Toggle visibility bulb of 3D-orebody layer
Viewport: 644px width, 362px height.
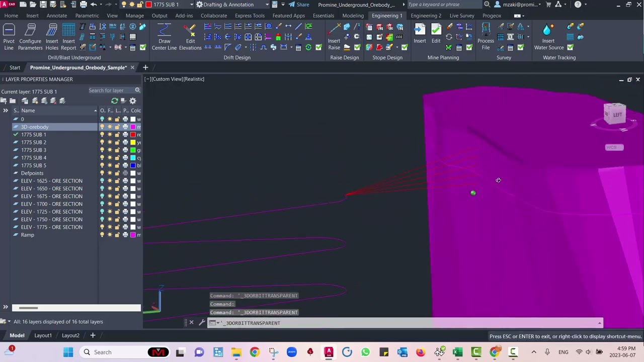tap(102, 127)
